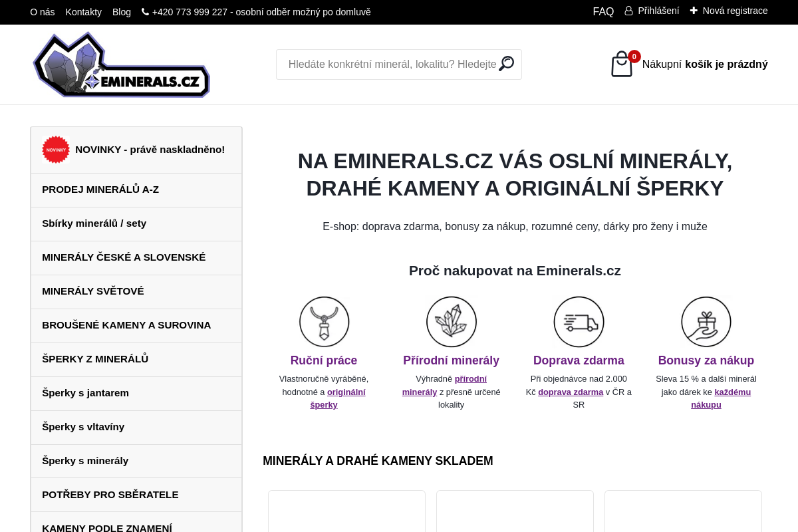Click the red NOVINKY badge icon
798x532 pixels.
(56, 150)
